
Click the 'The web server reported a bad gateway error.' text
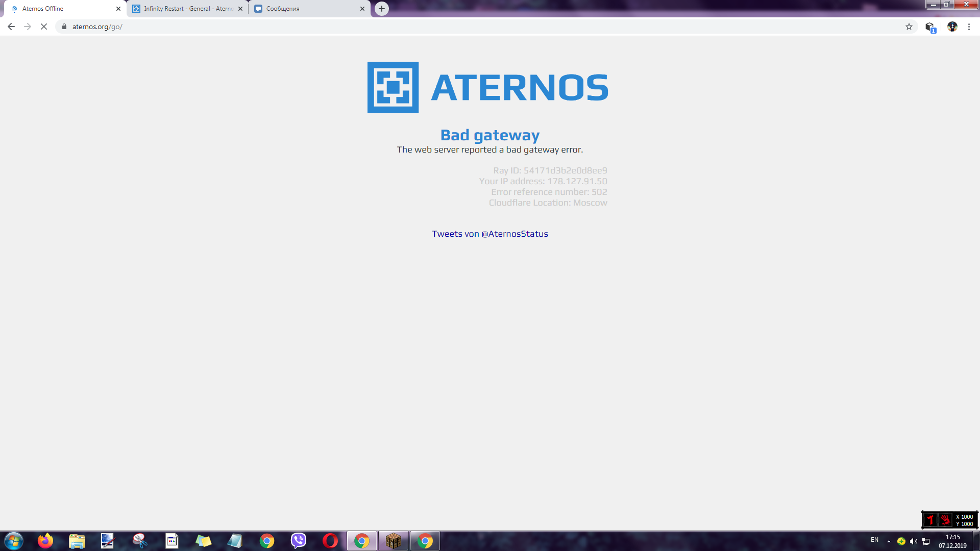[x=490, y=149]
